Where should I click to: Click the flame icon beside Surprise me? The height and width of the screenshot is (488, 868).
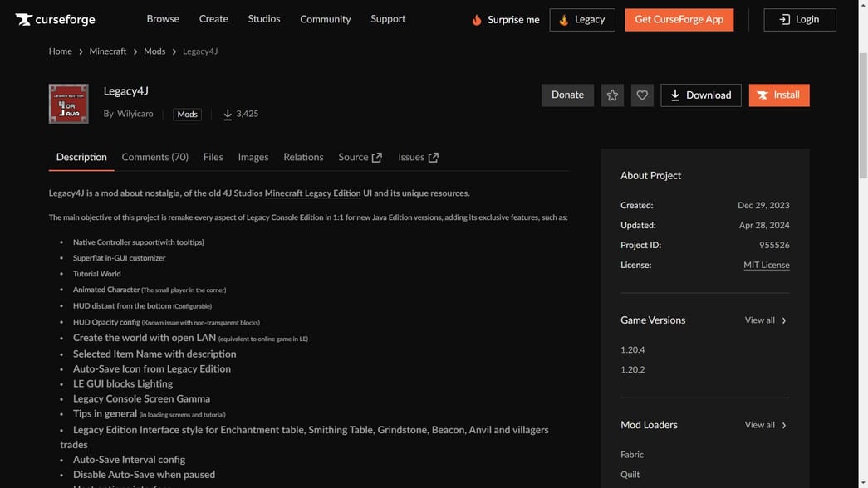[x=476, y=18]
